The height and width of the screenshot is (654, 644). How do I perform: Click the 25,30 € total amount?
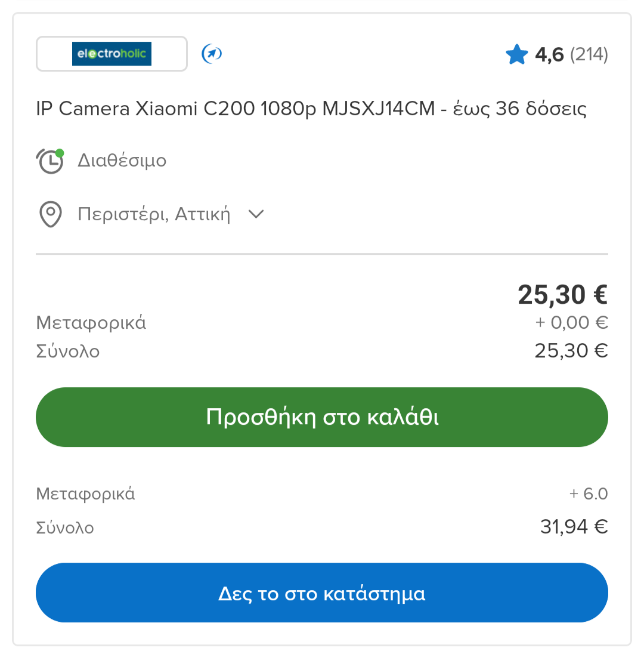(x=571, y=350)
